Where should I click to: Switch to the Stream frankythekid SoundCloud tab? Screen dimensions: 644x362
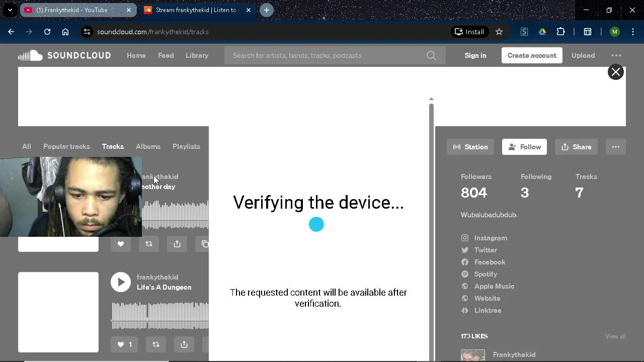(x=197, y=10)
